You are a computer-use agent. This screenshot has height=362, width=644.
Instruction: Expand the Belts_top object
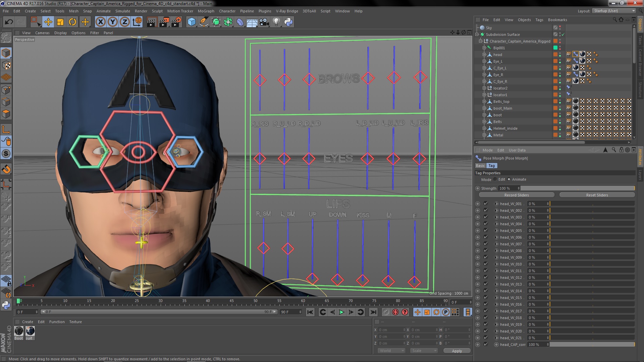tap(484, 102)
